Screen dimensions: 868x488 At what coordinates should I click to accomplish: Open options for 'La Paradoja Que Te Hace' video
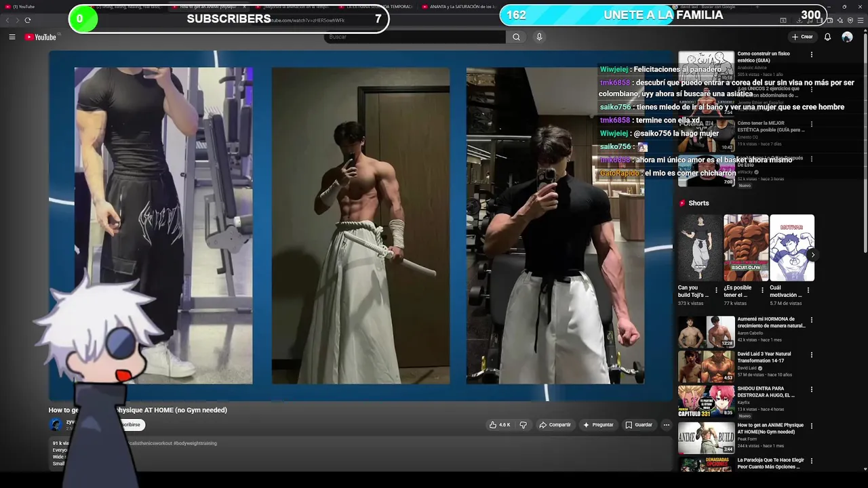click(811, 461)
